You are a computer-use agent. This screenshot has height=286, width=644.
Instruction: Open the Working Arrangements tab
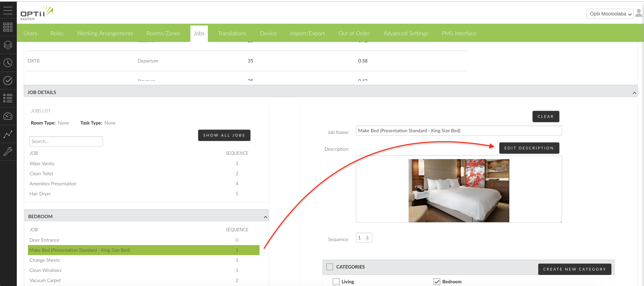tap(105, 33)
